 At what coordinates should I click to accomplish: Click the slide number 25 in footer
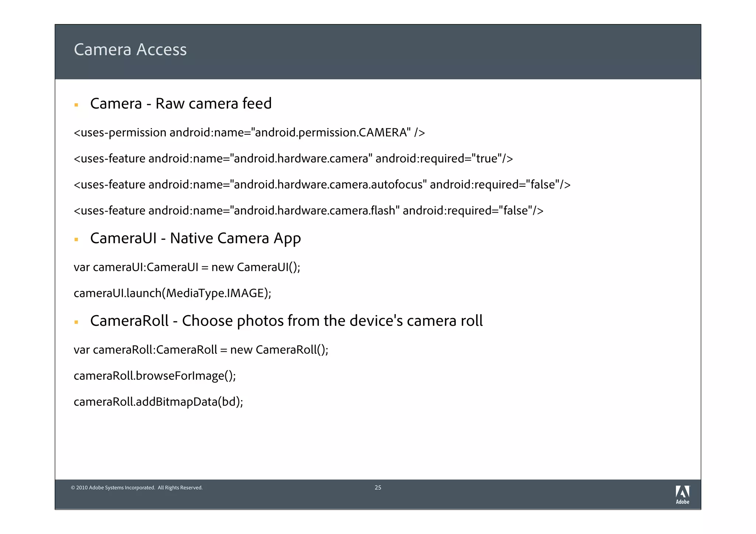378,488
